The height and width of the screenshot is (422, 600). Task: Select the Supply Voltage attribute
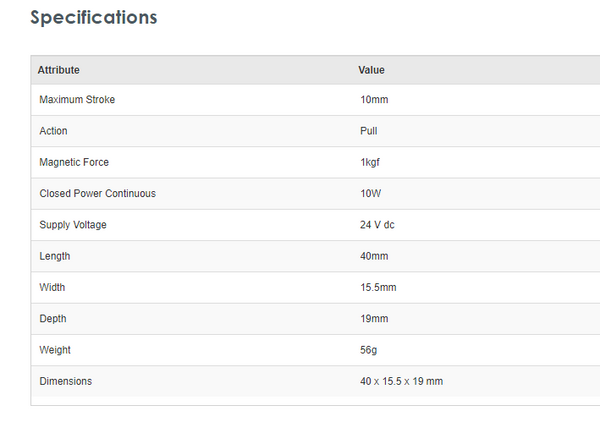coord(73,225)
